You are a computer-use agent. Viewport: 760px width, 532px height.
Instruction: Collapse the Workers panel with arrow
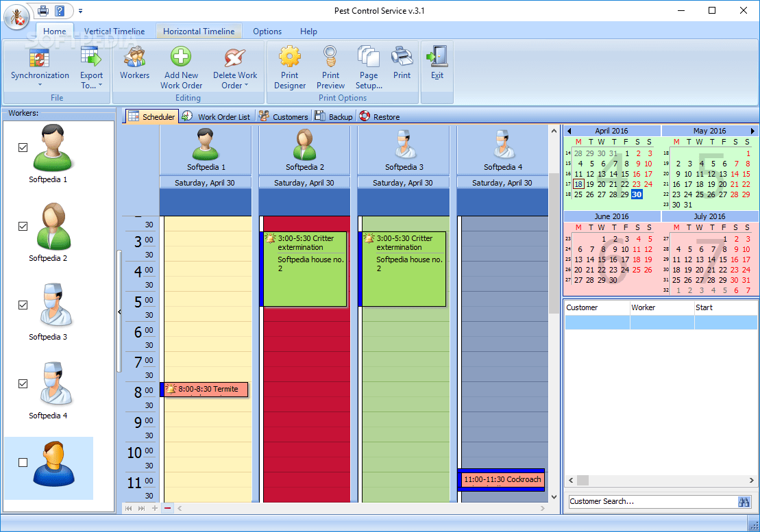pos(119,312)
